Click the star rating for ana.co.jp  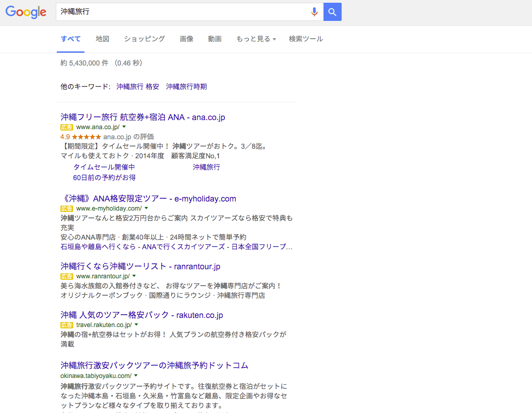pos(86,137)
